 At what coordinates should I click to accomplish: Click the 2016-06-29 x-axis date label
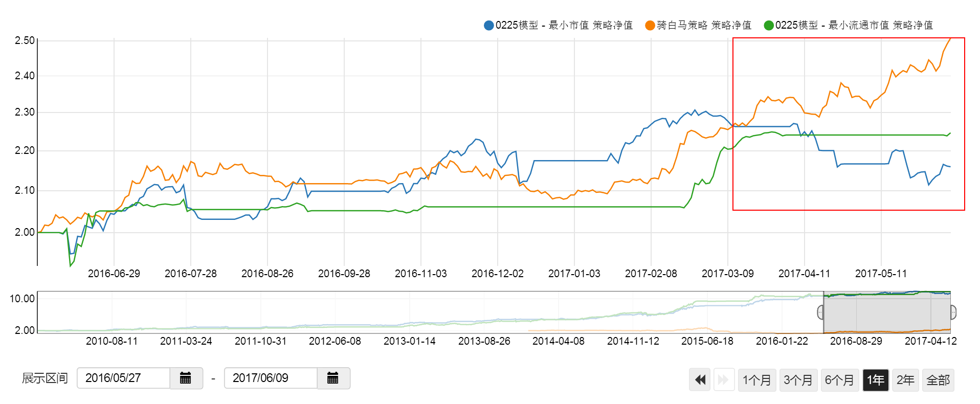click(114, 274)
